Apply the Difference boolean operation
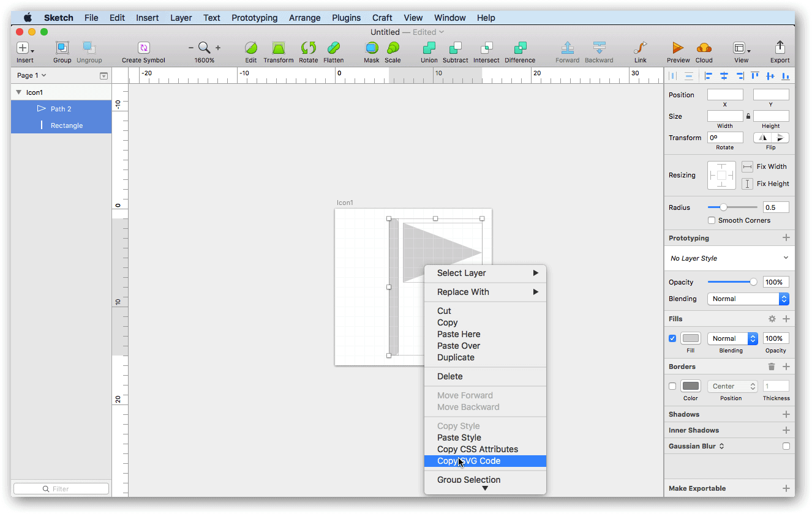812x514 pixels. pyautogui.click(x=520, y=48)
